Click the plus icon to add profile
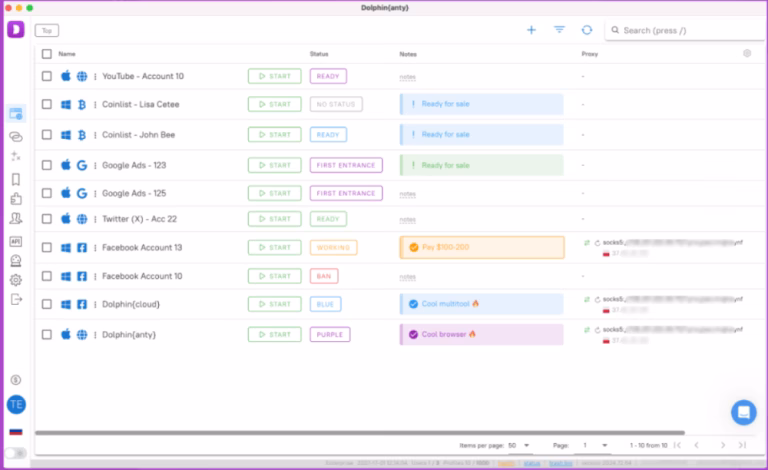This screenshot has width=768, height=470. pos(531,30)
